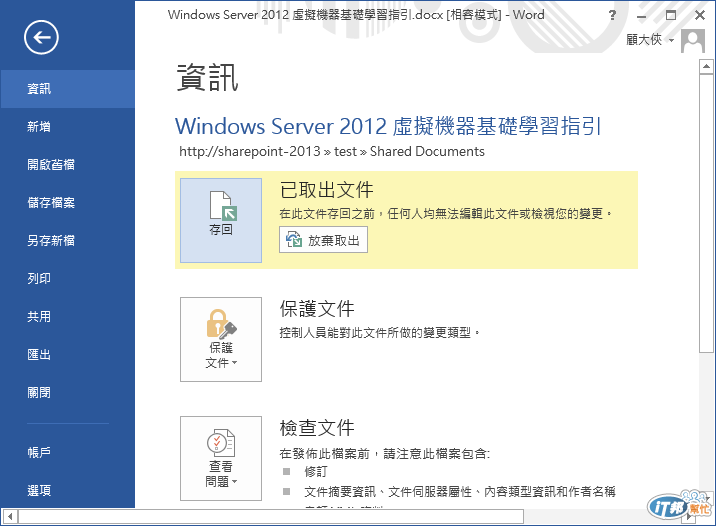
Task: Click the document title Windows Server 2012 heading
Action: coord(388,126)
